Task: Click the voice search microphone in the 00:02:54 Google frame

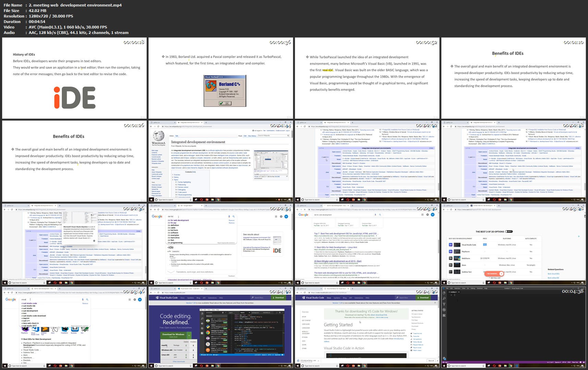Action: click(229, 217)
